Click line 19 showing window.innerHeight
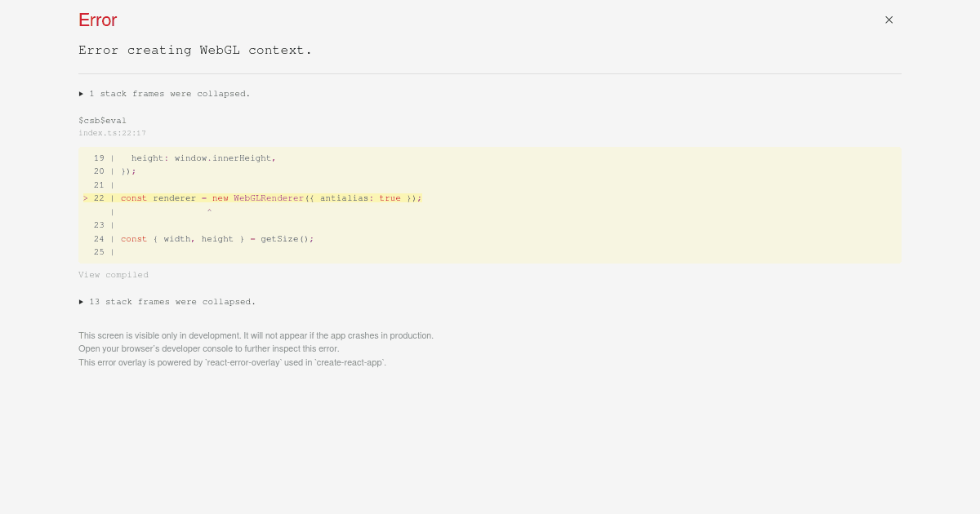Viewport: 980px width, 514px height. point(204,158)
